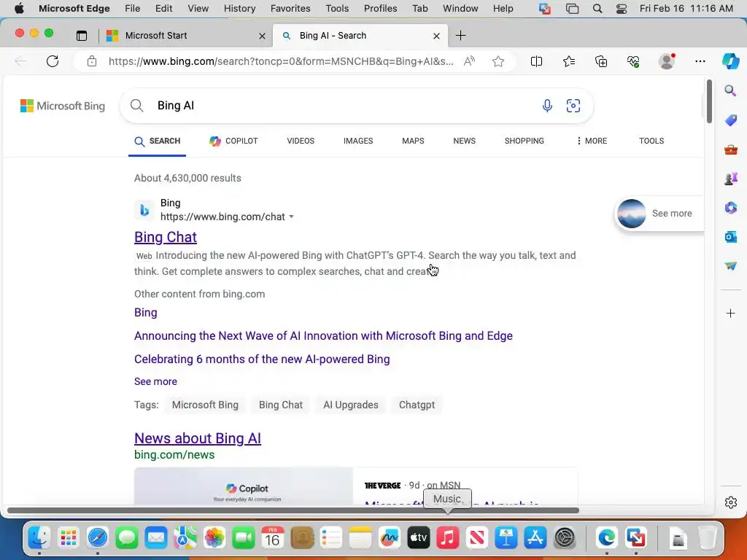The image size is (747, 560).
Task: Open the Music app in the Dock
Action: [448, 537]
